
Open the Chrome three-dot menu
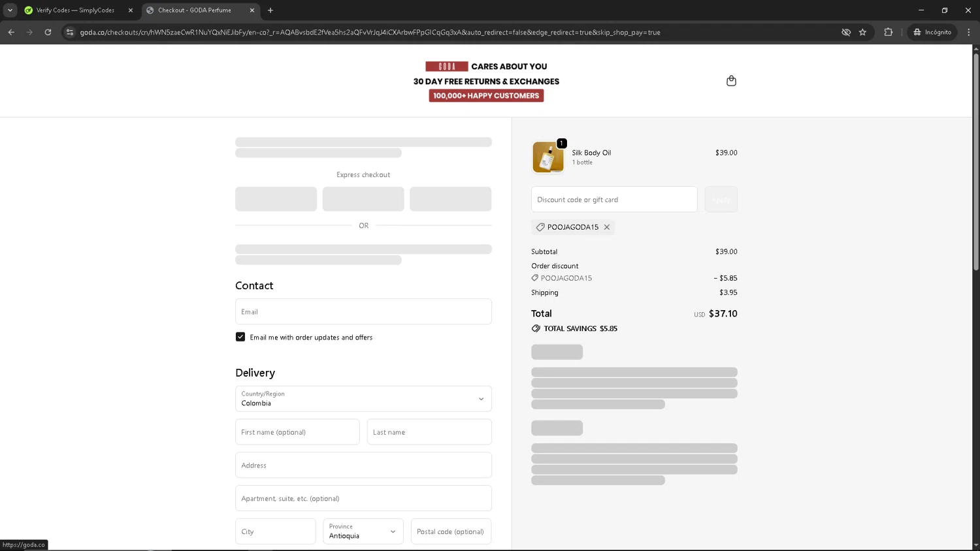tap(969, 32)
